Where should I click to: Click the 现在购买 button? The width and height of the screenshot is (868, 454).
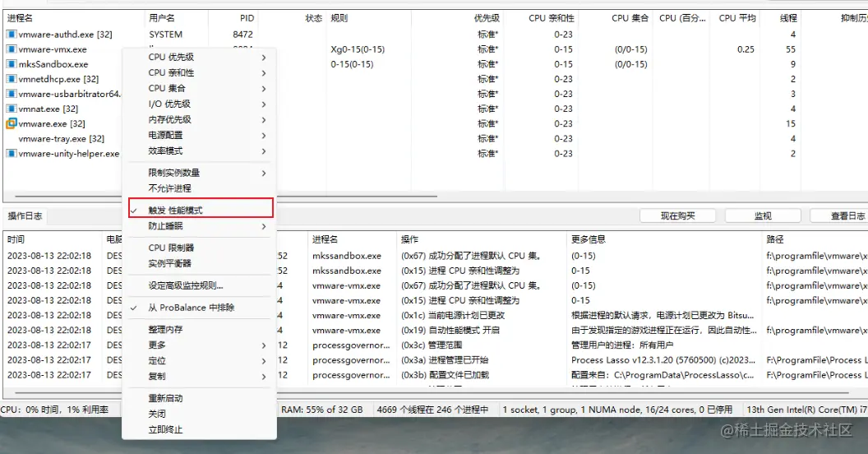pyautogui.click(x=677, y=216)
